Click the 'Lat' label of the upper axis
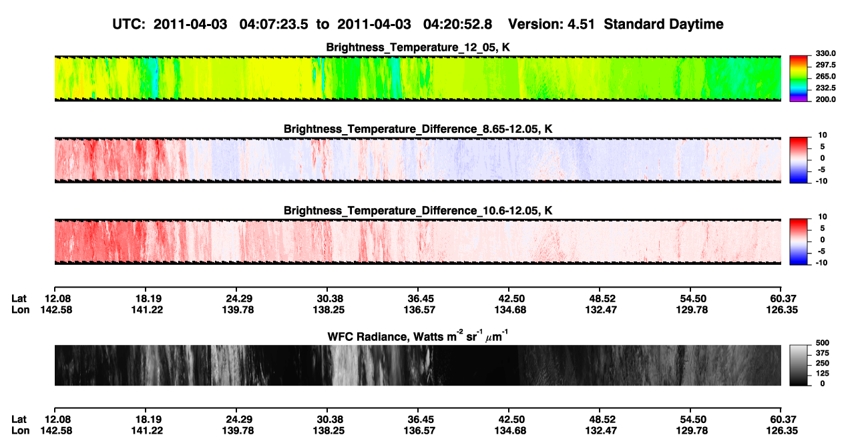Viewport: 868px width, 445px height. [19, 299]
